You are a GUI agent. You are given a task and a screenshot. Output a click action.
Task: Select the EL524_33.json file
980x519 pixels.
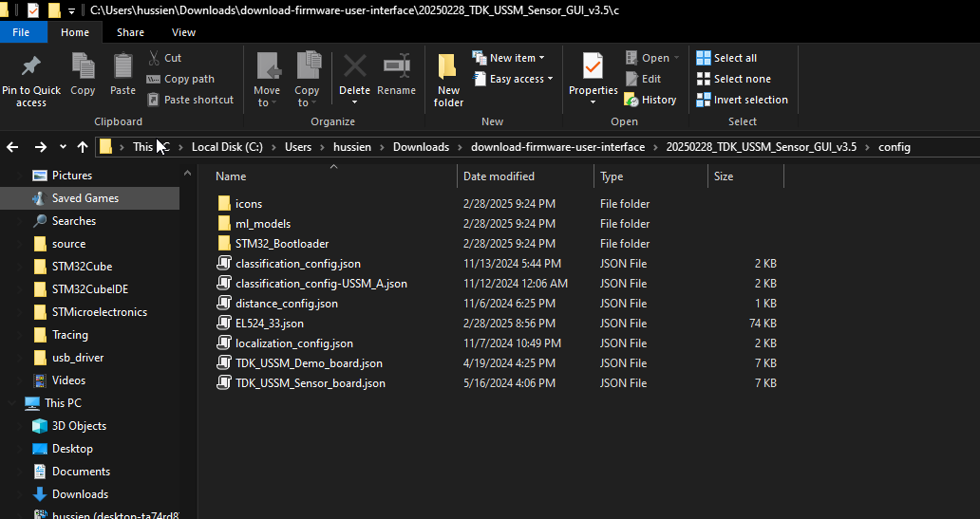[x=269, y=324]
